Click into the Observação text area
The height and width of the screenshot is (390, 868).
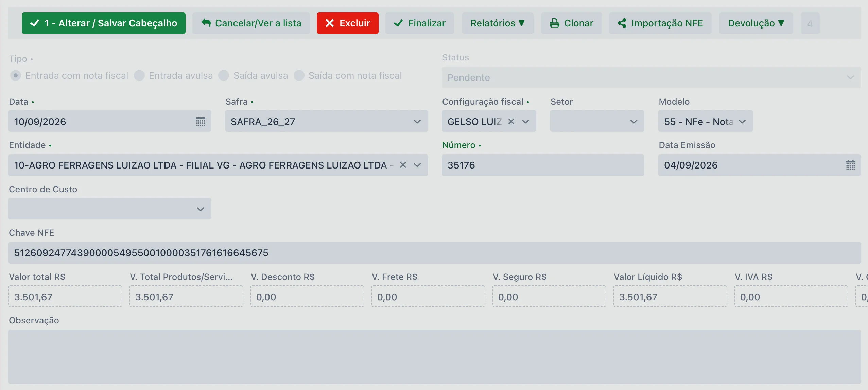pyautogui.click(x=435, y=357)
